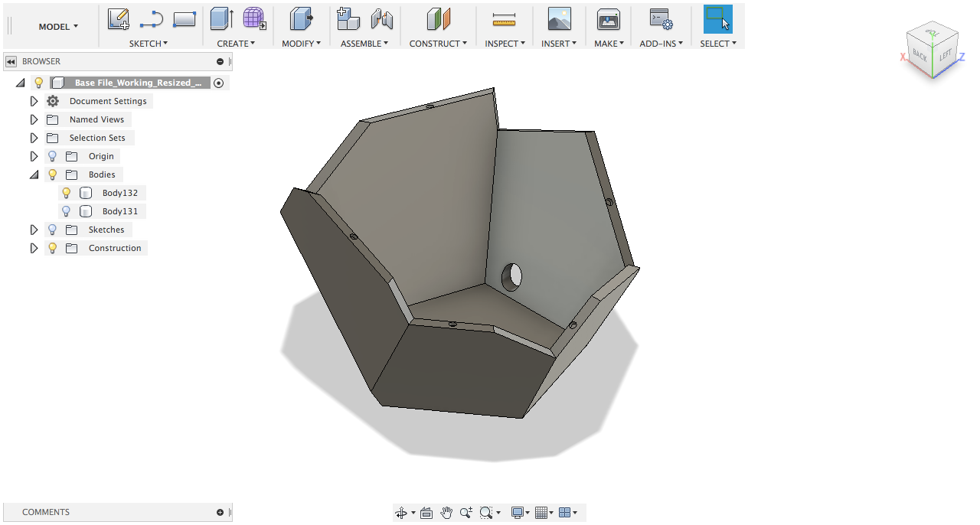Open the INSERT menu
The width and height of the screenshot is (980, 525).
(559, 44)
